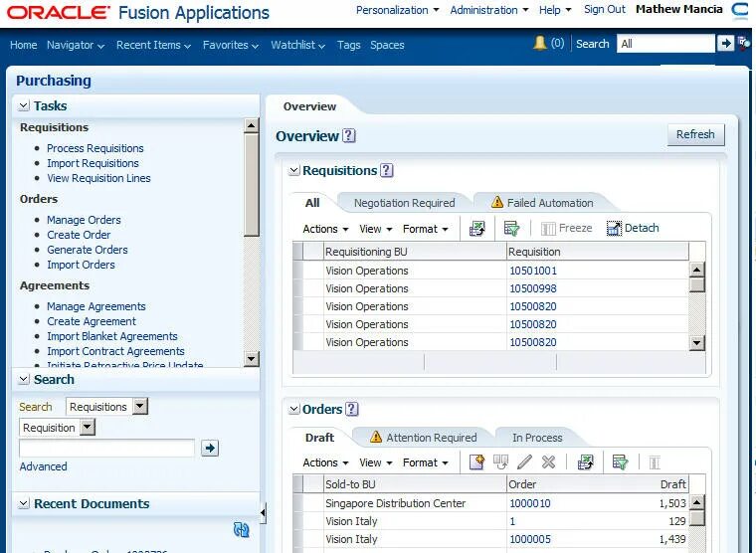Image resolution: width=756 pixels, height=553 pixels.
Task: Detach the Requisitions table
Action: 633,228
